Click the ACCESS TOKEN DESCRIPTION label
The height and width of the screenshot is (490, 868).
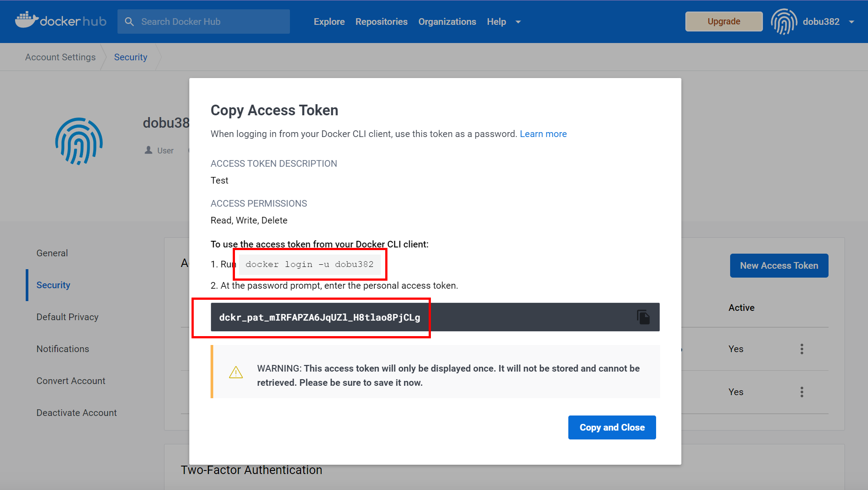pos(274,163)
